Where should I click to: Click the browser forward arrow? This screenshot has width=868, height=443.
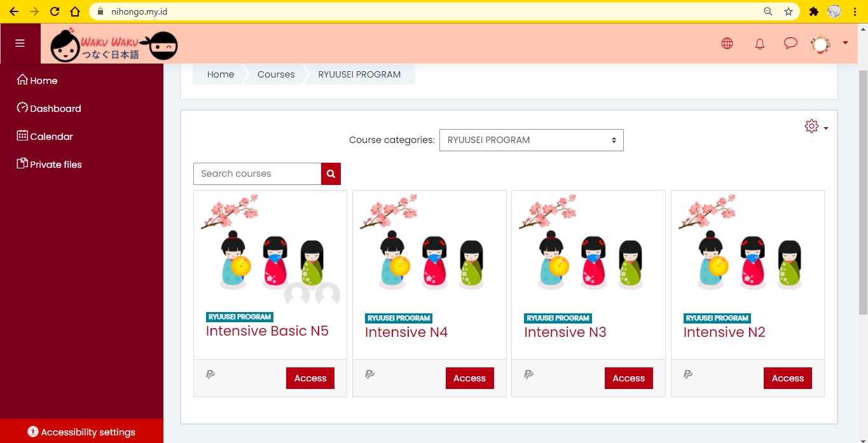34,11
